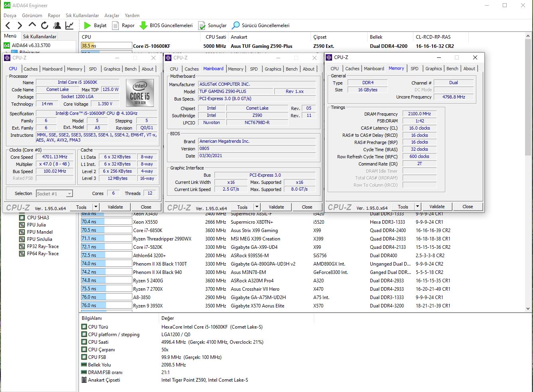Open CPU tab in Memory CPU-Z window
Viewport: 533px width, 392px height.
[334, 69]
